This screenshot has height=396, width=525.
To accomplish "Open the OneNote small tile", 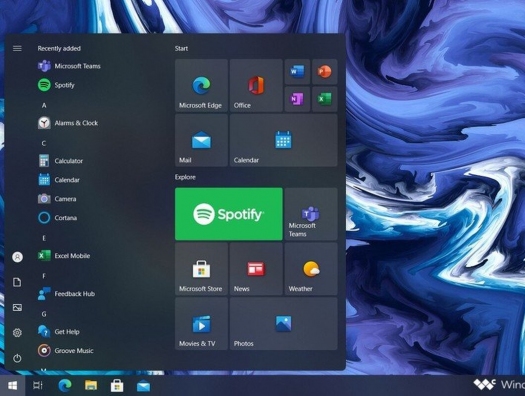I will coord(297,99).
